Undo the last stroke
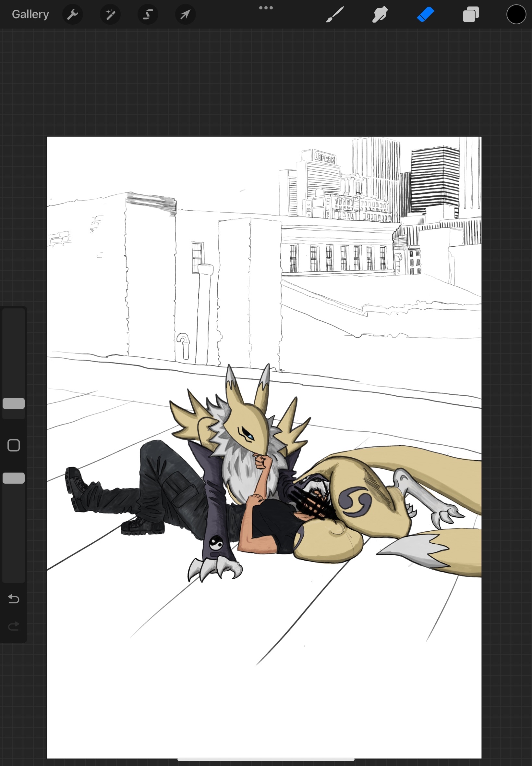 click(x=14, y=599)
